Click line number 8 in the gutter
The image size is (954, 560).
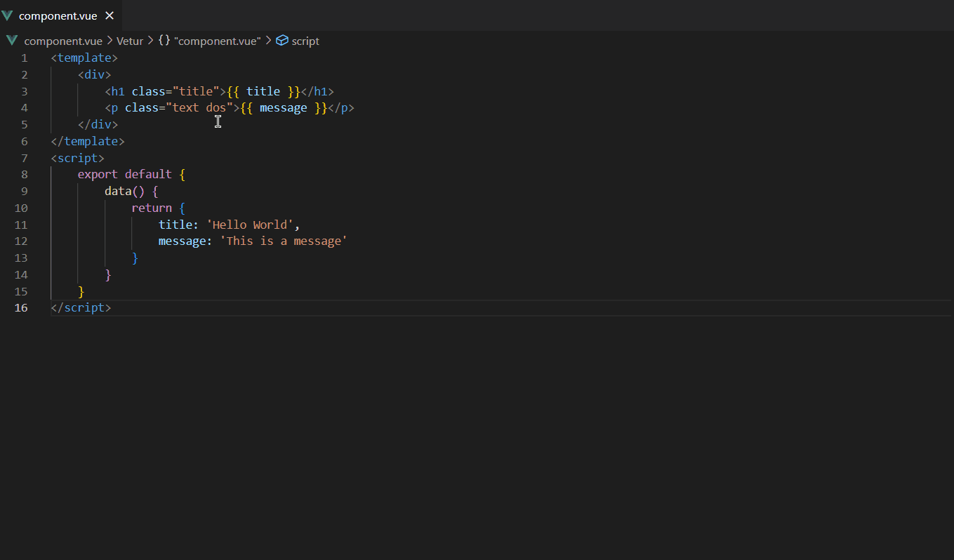(24, 174)
